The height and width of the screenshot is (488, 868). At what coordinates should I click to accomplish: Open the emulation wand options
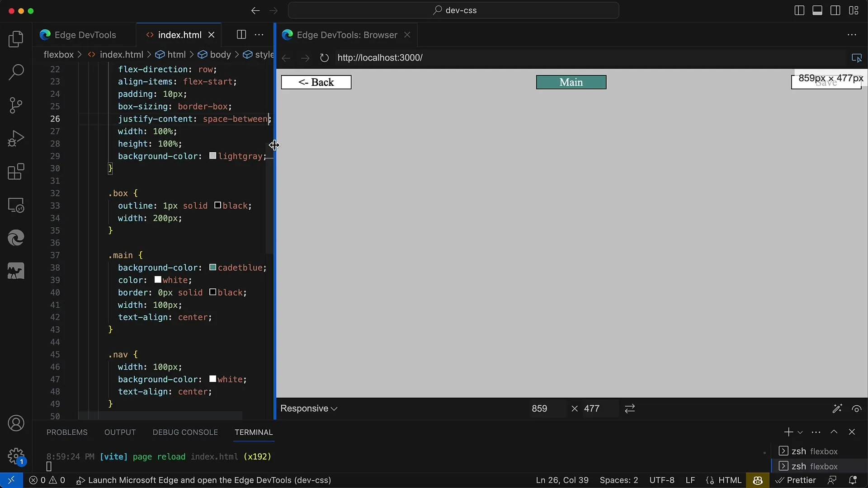click(837, 408)
